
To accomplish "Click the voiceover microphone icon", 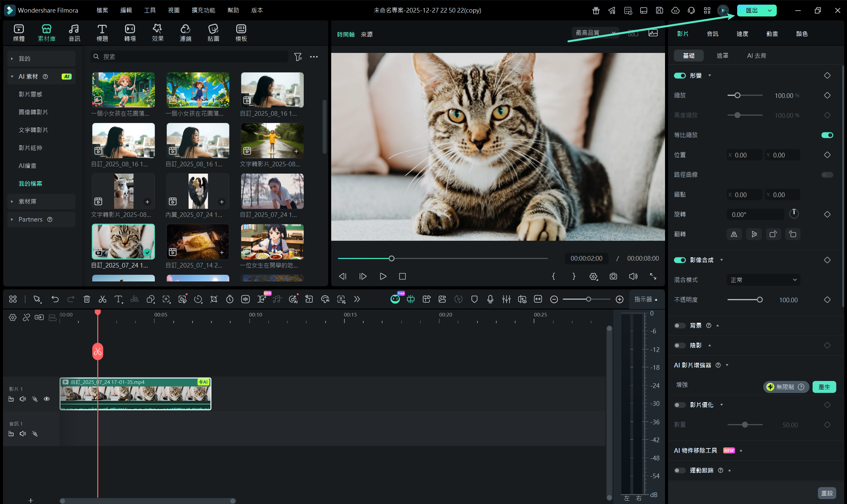I will (490, 299).
